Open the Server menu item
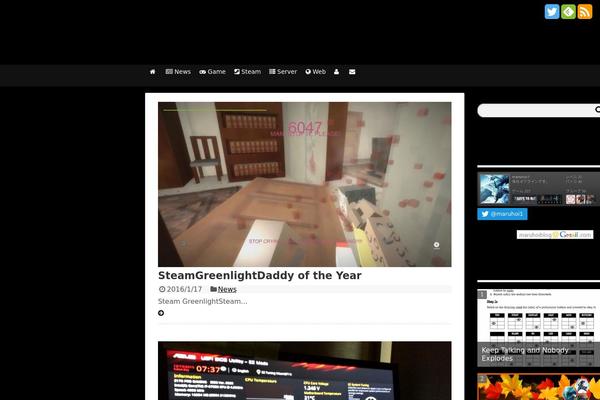The height and width of the screenshot is (400, 600). pos(283,72)
